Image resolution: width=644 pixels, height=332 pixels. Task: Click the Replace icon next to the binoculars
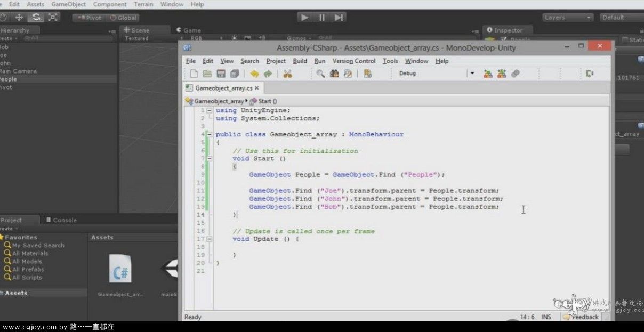[x=348, y=74]
